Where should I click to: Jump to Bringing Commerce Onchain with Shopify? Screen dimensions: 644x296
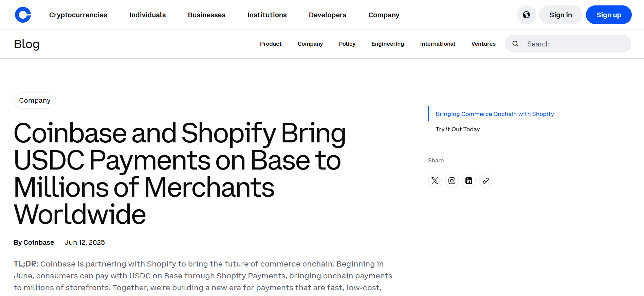495,114
